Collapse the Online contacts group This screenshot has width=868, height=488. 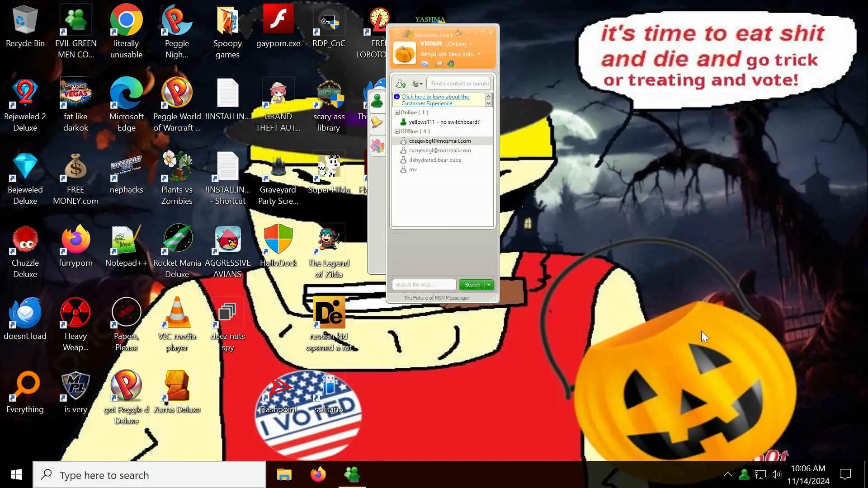397,113
